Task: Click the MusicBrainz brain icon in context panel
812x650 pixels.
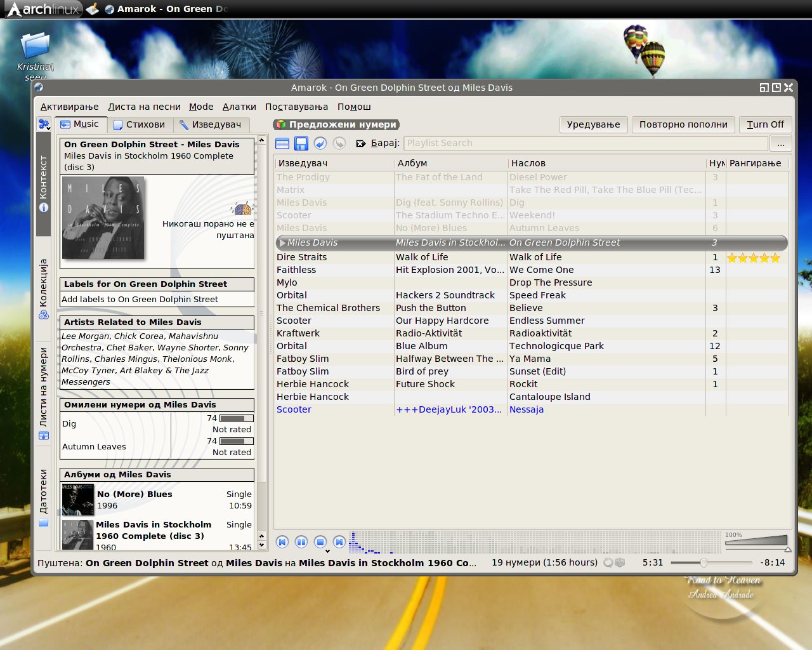Action: click(242, 209)
